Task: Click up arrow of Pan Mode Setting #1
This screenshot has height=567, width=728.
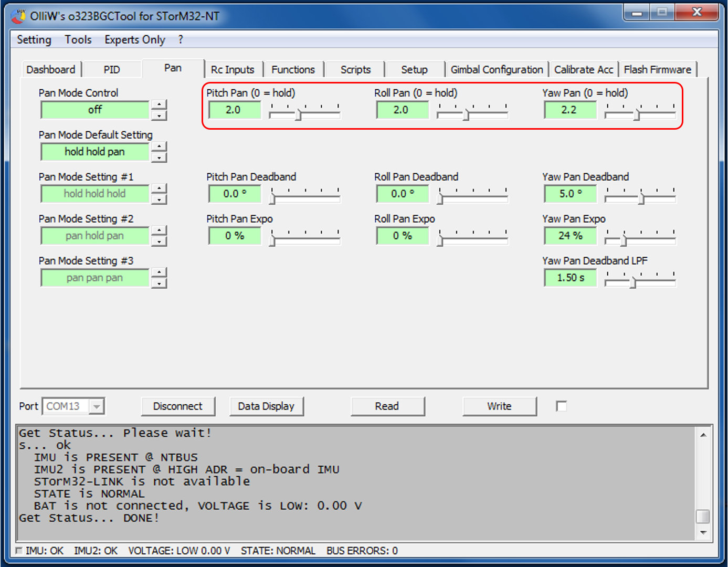Action: 159,188
